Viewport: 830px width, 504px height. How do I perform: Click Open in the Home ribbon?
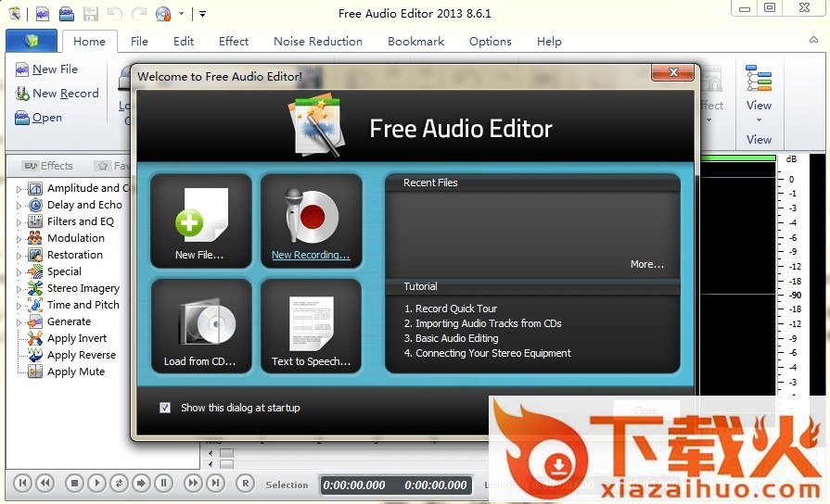tap(39, 118)
